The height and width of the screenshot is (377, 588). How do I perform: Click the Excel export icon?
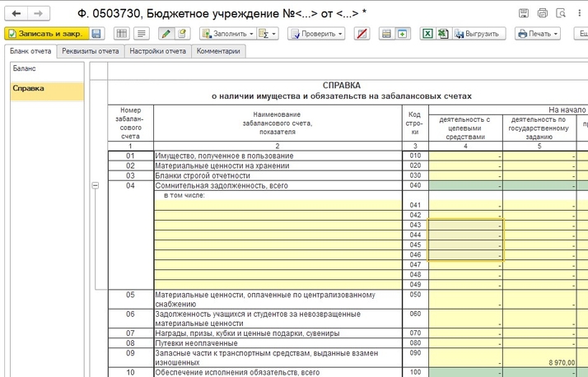click(428, 34)
